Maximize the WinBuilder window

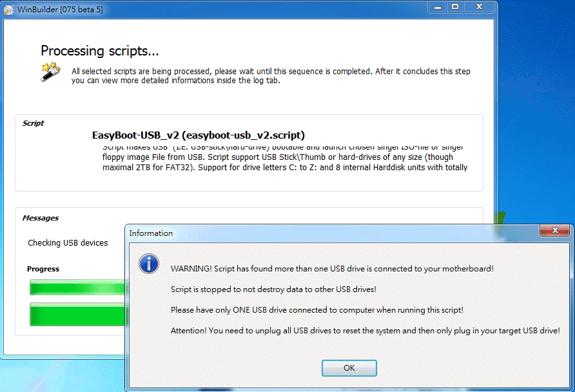coord(455,7)
